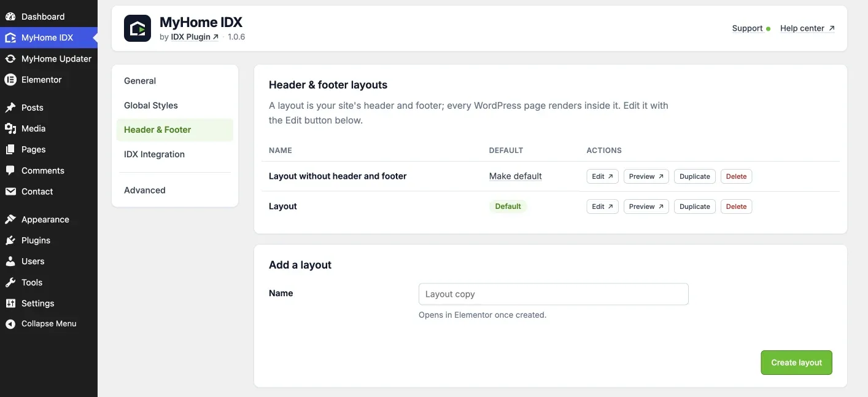
Task: Switch to the General settings tab
Action: (x=175, y=81)
